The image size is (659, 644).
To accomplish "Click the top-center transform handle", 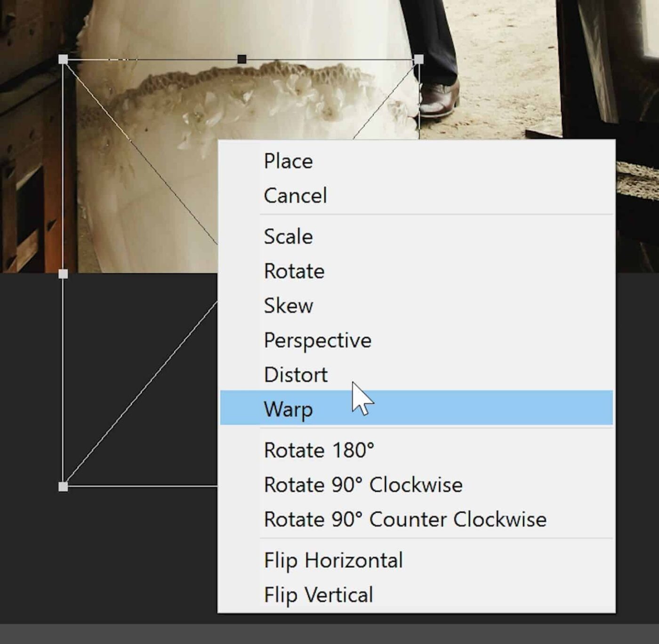I will pos(241,58).
